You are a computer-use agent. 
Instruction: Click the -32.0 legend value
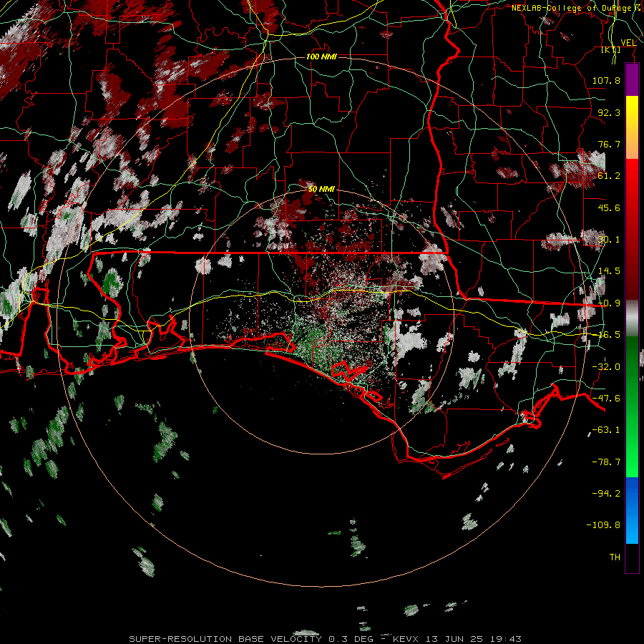coord(606,367)
